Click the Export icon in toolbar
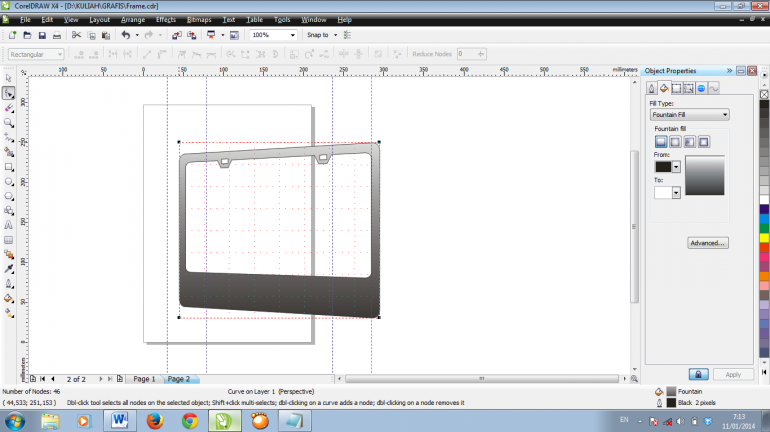This screenshot has height=432, width=770. tap(192, 35)
